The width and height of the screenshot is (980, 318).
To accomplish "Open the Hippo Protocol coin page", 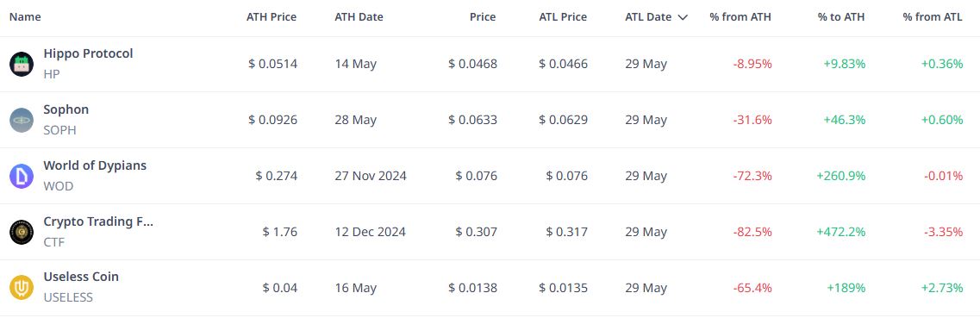I will pos(88,53).
